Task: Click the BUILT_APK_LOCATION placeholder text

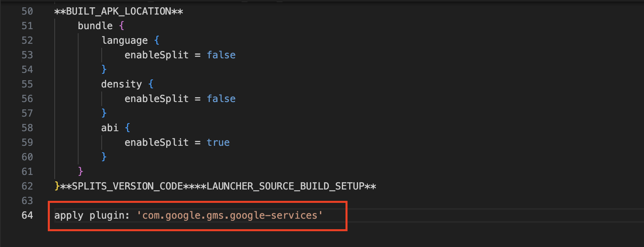Action: [x=118, y=11]
